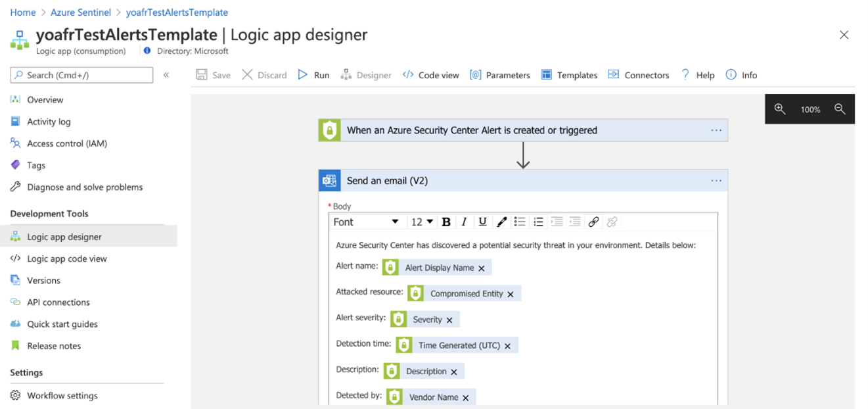Select Logic app designer in side menu
Image resolution: width=868 pixels, height=409 pixels.
[89, 237]
